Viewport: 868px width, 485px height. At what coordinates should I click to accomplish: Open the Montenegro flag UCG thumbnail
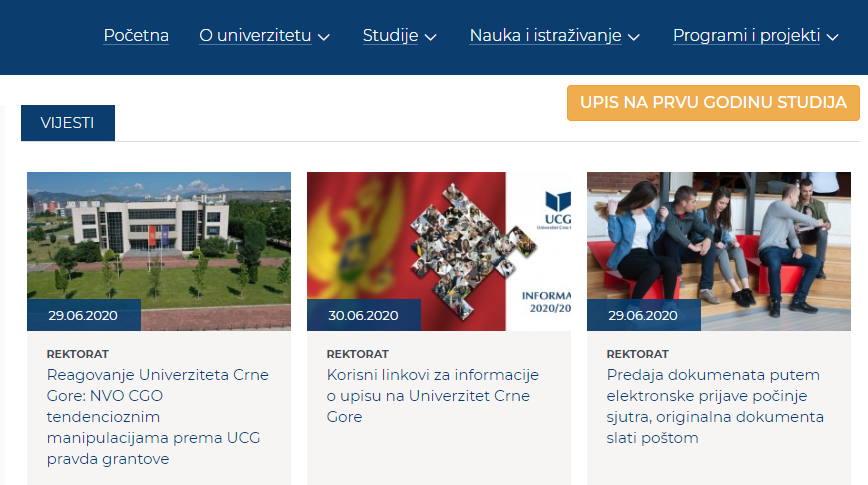(x=439, y=251)
